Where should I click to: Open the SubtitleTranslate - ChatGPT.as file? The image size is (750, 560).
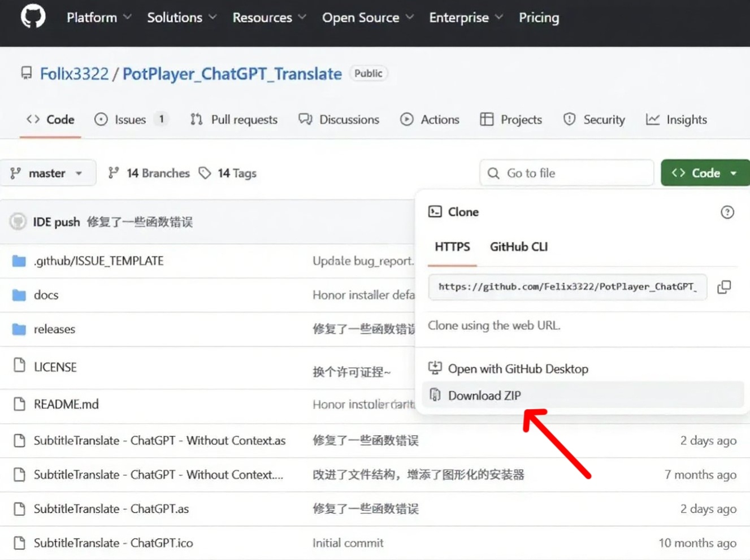point(111,509)
